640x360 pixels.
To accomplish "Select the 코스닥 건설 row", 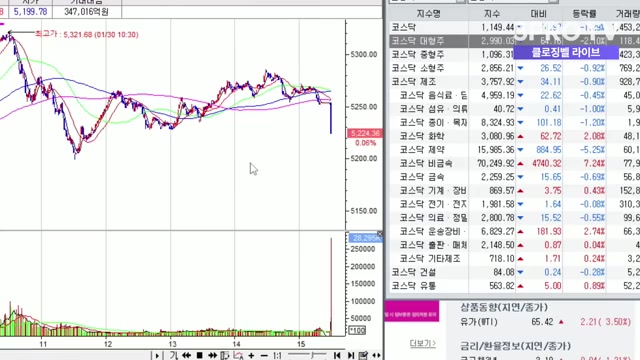I will pyautogui.click(x=514, y=272).
